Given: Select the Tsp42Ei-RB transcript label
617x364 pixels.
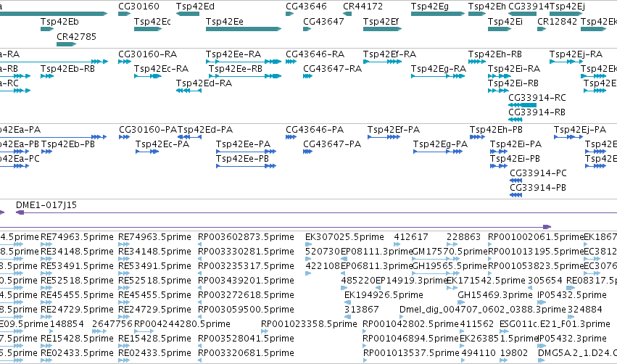Looking at the screenshot, I should tap(513, 83).
